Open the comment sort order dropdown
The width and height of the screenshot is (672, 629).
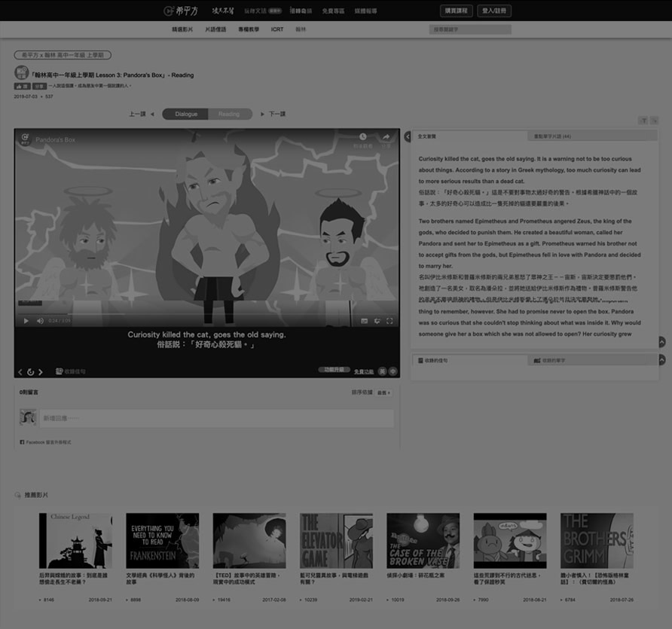click(383, 392)
